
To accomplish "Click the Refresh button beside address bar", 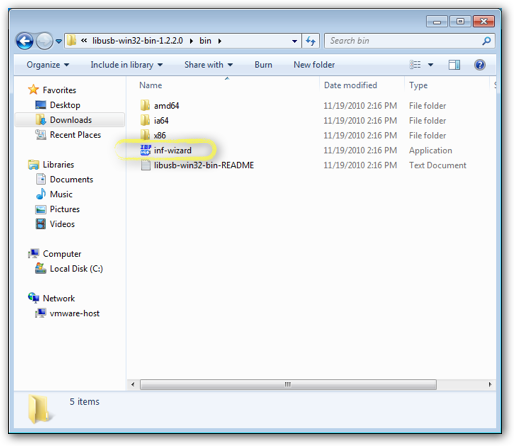I will 311,41.
